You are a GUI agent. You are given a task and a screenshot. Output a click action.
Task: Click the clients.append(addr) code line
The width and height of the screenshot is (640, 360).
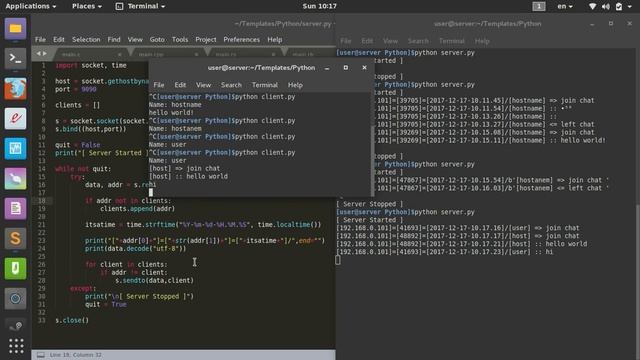click(138, 209)
